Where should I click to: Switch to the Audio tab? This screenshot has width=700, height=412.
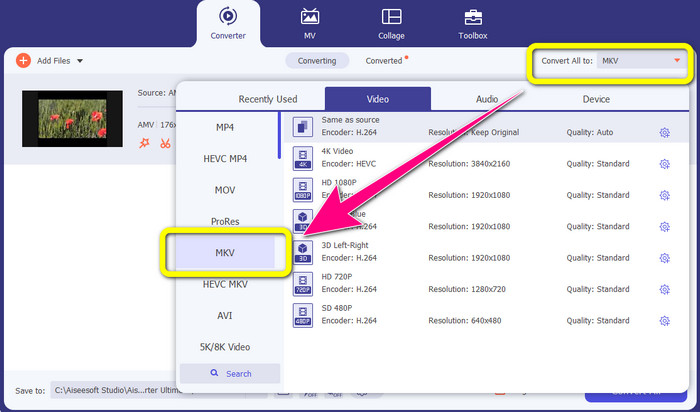(x=487, y=99)
